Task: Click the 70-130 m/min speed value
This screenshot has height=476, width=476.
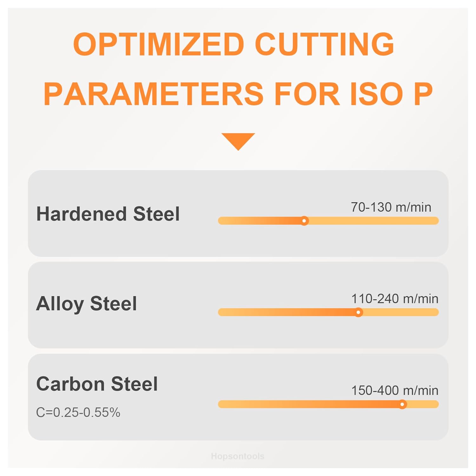Action: pos(391,207)
